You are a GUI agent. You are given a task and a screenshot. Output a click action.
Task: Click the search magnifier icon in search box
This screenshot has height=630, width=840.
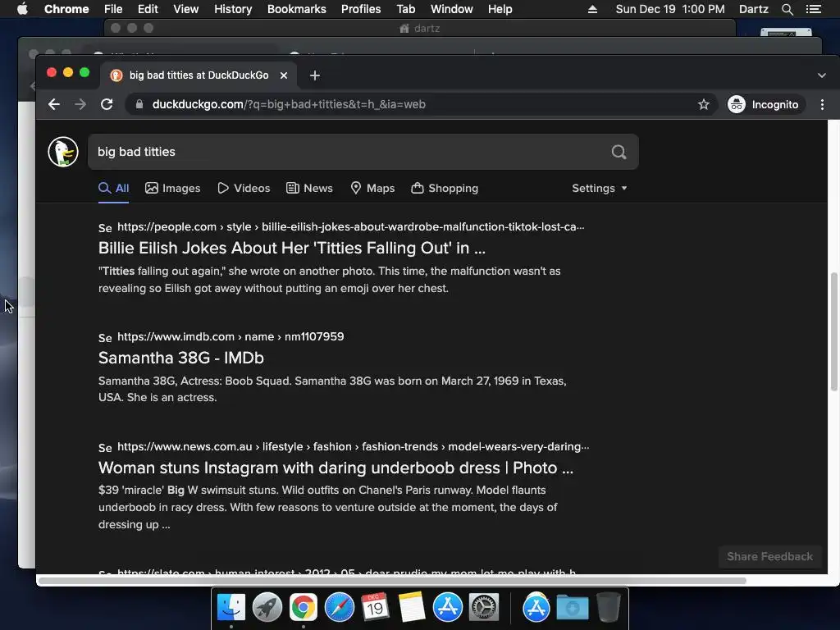619,152
